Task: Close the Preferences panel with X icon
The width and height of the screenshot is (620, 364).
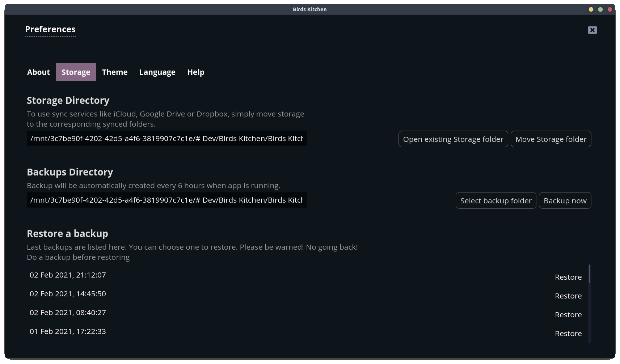Action: pos(592,30)
